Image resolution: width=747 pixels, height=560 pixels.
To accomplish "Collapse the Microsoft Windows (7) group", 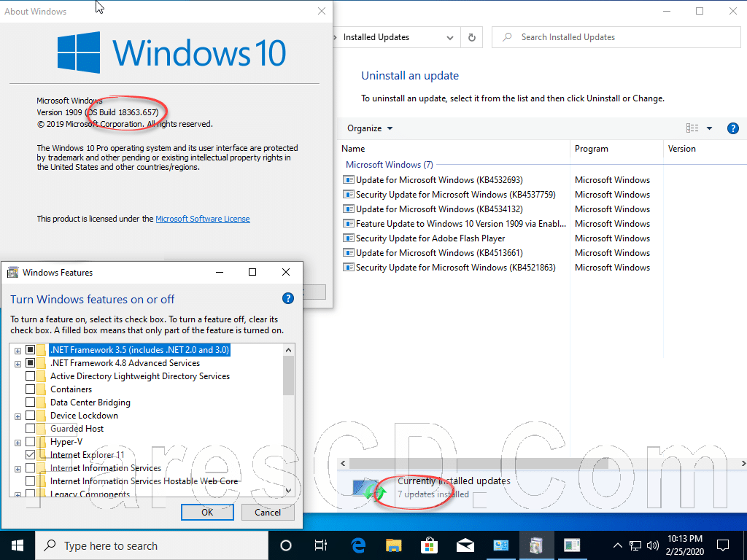I will coord(390,164).
